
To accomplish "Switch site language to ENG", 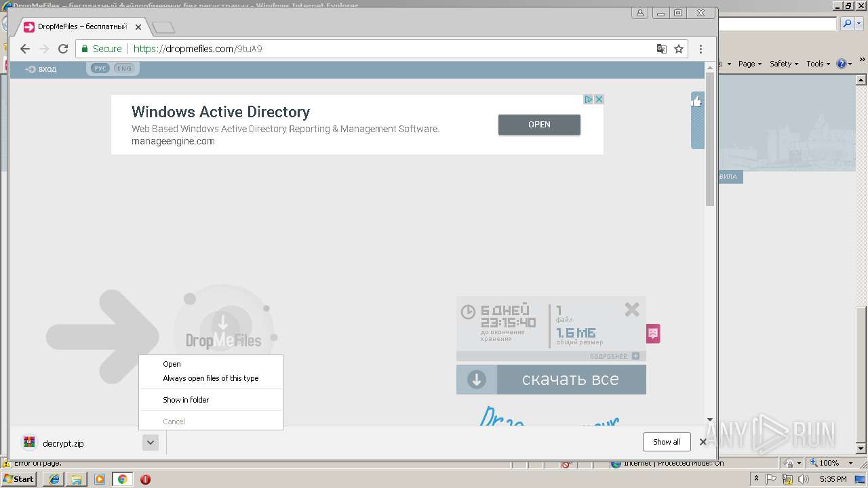I will pos(123,68).
